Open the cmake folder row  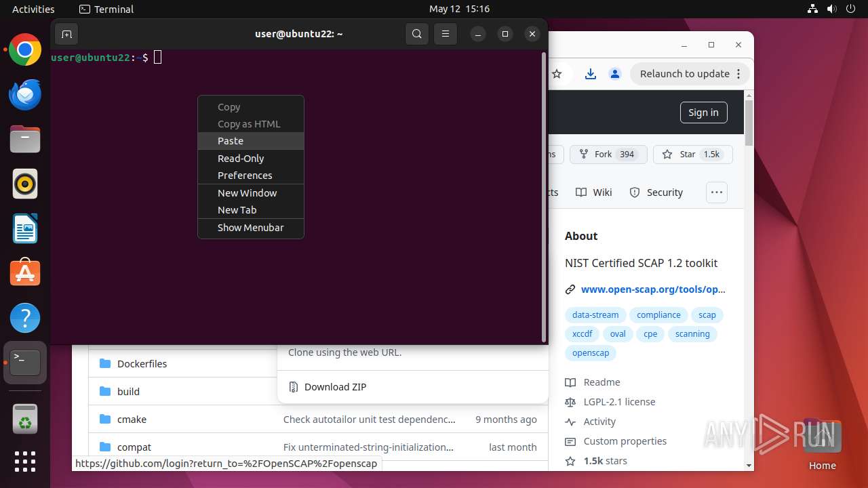click(x=318, y=420)
